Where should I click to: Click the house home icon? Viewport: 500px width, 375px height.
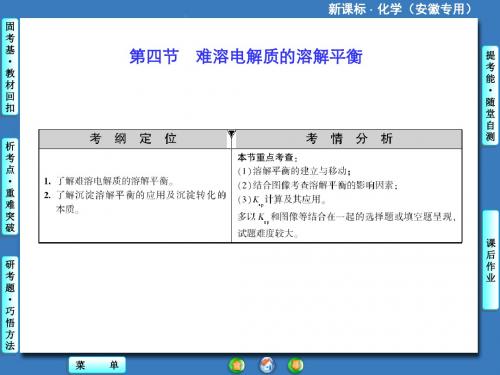pyautogui.click(x=267, y=365)
